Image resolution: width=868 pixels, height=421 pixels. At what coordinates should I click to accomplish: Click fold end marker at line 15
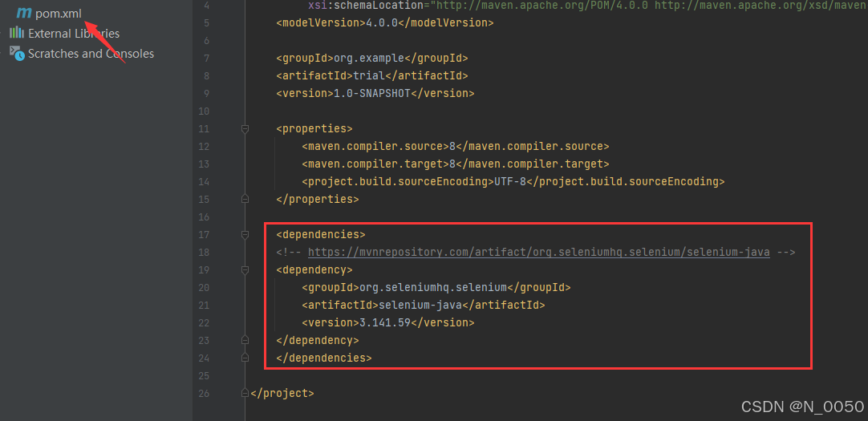245,199
